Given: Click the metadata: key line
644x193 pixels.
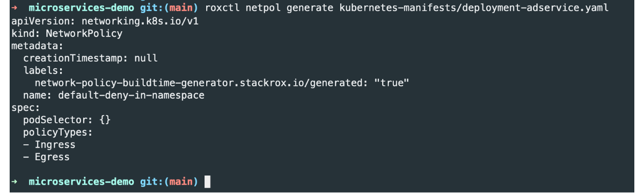Looking at the screenshot, I should (x=37, y=46).
